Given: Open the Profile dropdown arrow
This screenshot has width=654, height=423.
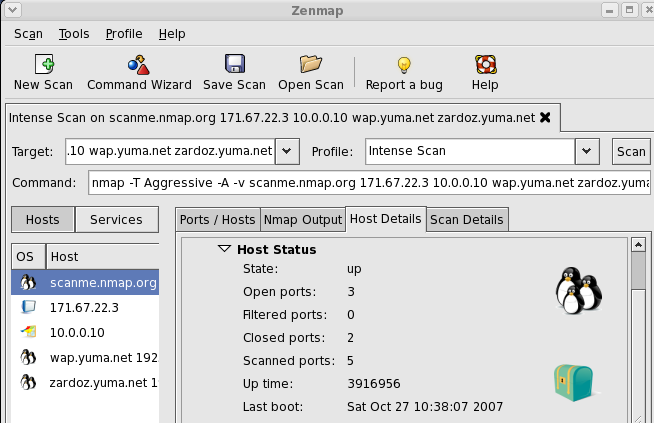Looking at the screenshot, I should point(587,151).
